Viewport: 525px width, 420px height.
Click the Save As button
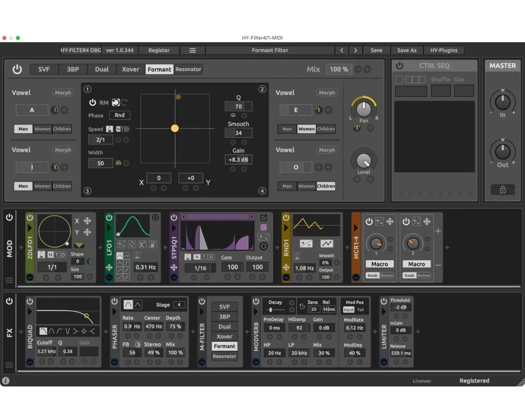(x=406, y=50)
